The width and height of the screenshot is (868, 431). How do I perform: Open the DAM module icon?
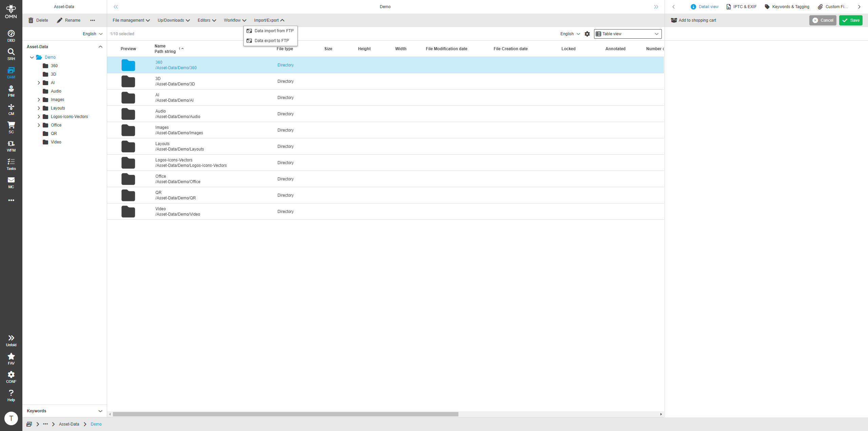coord(11,72)
